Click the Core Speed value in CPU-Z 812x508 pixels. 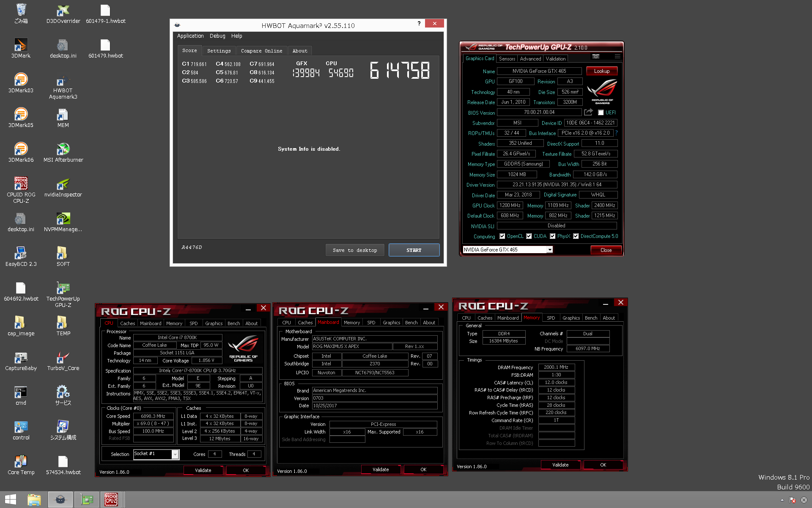(x=153, y=417)
